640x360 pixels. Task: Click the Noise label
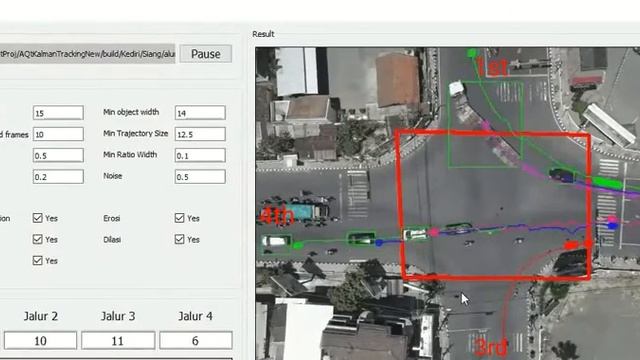(x=113, y=176)
